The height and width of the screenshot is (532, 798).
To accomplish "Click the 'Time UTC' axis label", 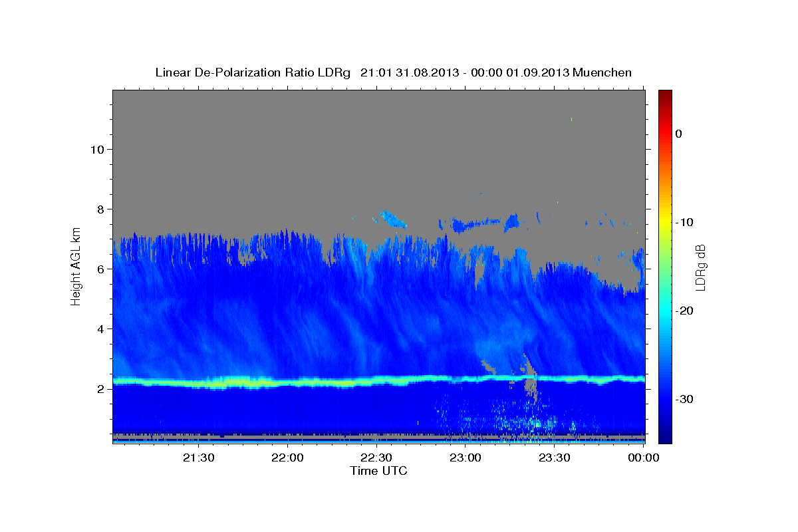I will pos(378,471).
